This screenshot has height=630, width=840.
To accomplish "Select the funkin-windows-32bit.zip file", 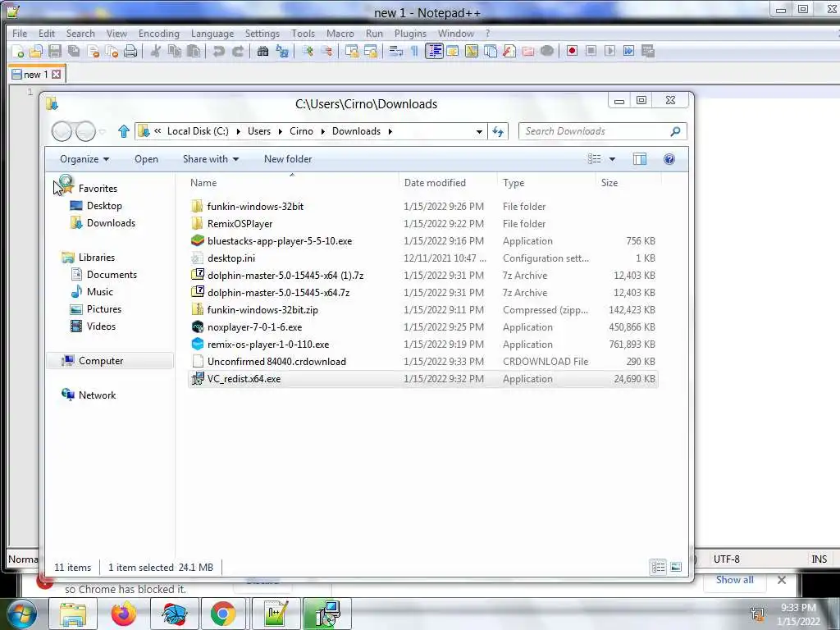I will coord(262,309).
